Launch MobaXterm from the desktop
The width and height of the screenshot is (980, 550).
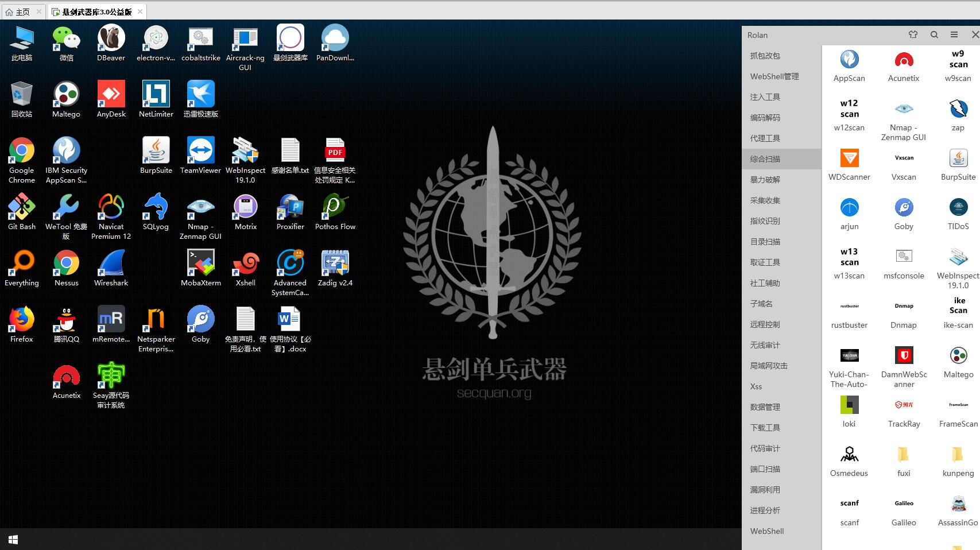[200, 268]
